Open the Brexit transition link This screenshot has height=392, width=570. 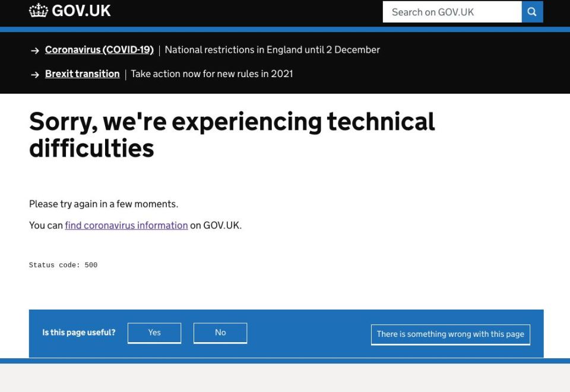click(x=82, y=74)
